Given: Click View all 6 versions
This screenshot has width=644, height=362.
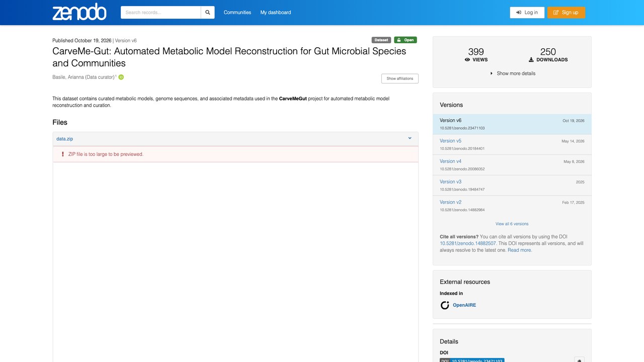Looking at the screenshot, I should (x=512, y=224).
